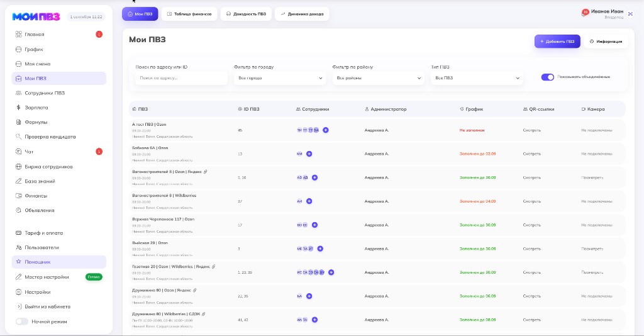644x336 pixels.
Task: Open Тариф и оплата
Action: [x=58, y=233]
